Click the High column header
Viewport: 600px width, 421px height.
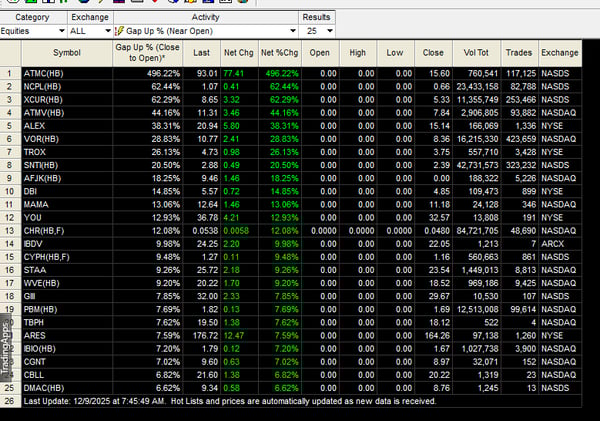point(357,53)
